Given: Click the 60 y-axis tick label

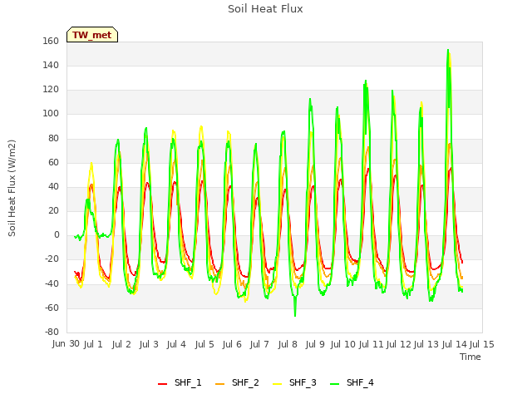Looking at the screenshot, I should [53, 163].
